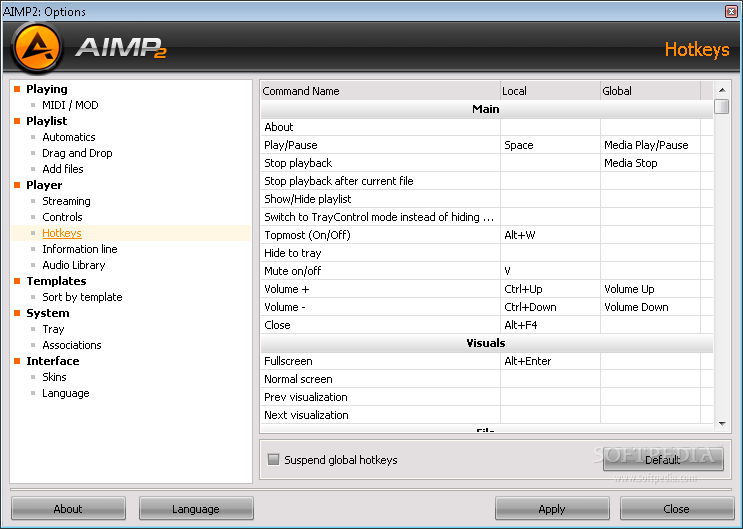Click the Close button at bottom right

point(677,509)
